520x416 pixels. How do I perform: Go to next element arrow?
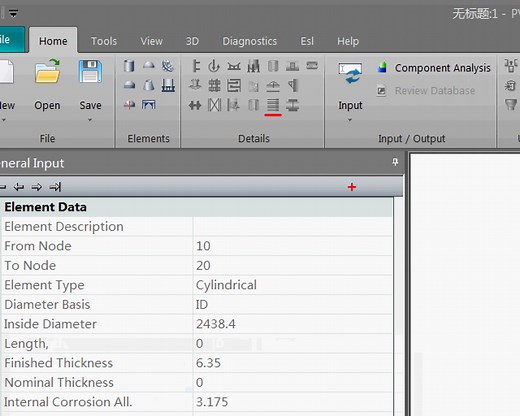click(37, 187)
